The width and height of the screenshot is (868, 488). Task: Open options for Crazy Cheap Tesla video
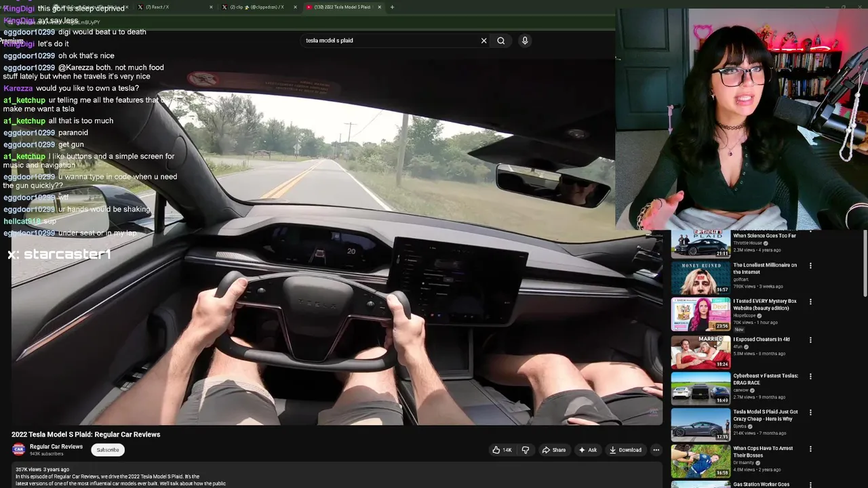coord(810,412)
